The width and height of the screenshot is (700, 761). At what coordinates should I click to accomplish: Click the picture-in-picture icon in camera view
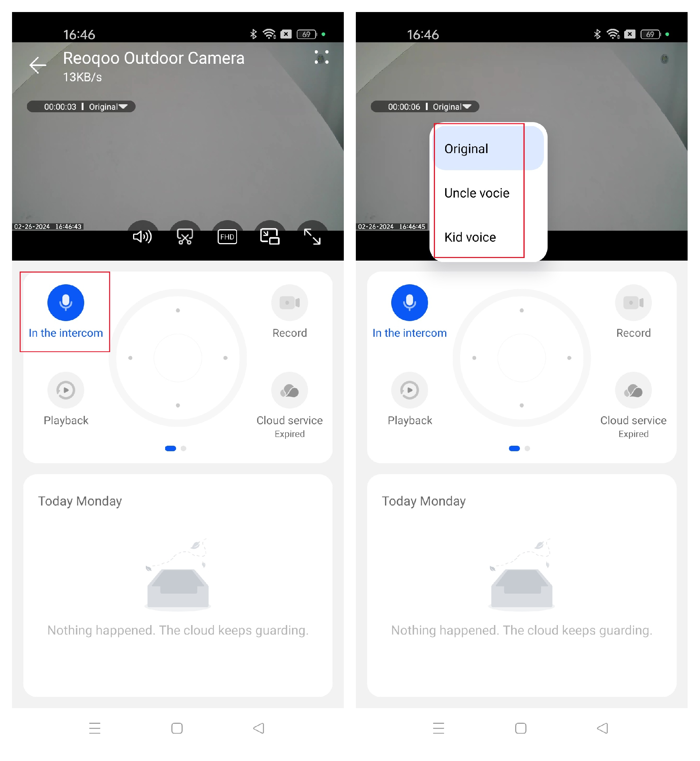click(268, 237)
